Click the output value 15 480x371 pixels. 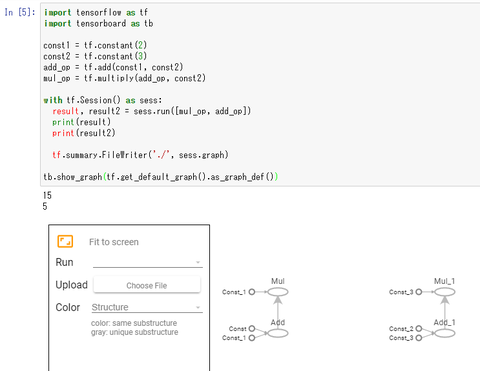(47, 195)
